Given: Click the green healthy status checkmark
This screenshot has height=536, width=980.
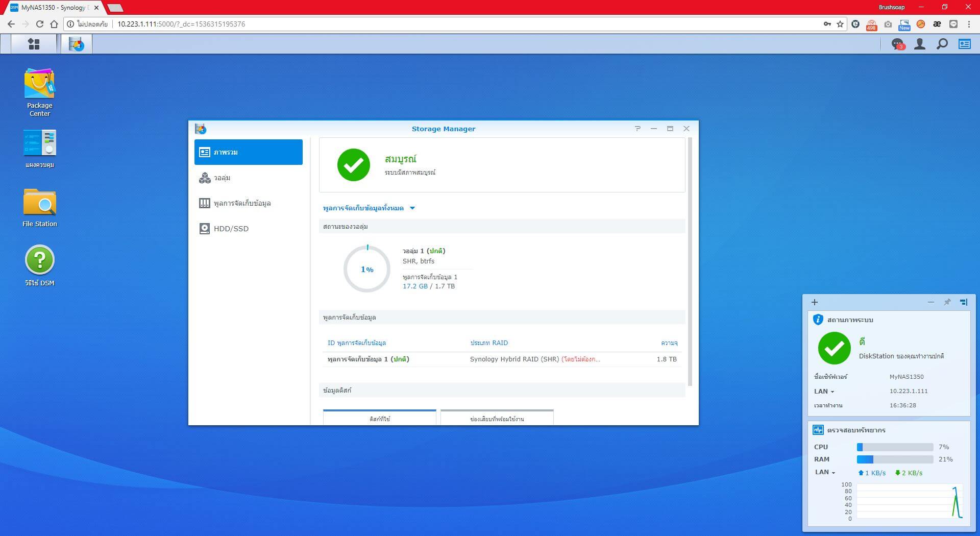Looking at the screenshot, I should (x=354, y=165).
